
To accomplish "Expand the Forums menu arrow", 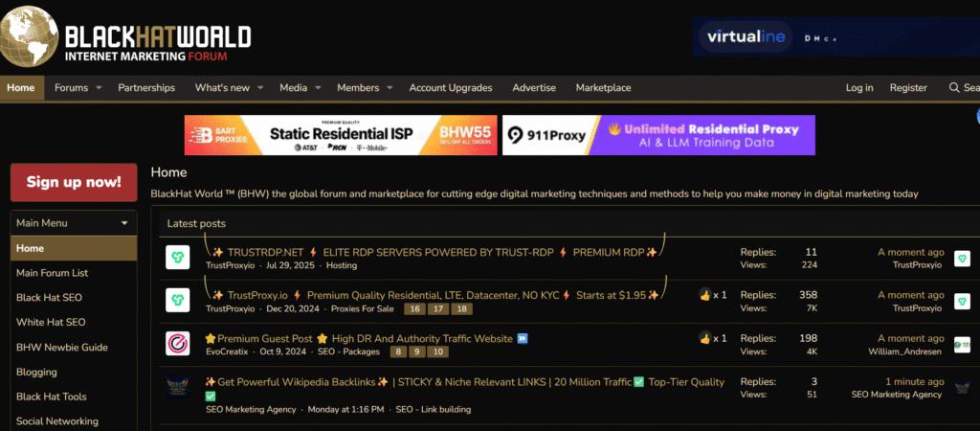I will tap(99, 88).
